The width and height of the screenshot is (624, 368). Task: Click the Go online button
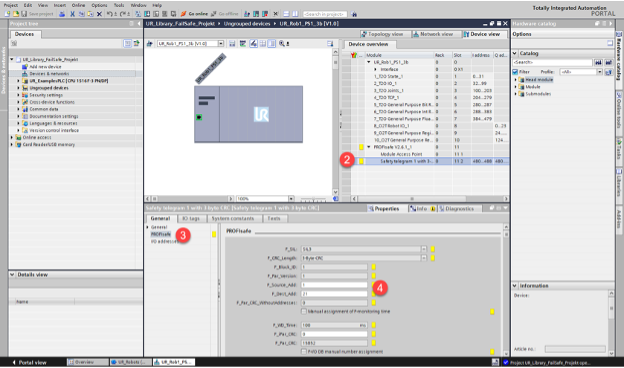pos(194,14)
